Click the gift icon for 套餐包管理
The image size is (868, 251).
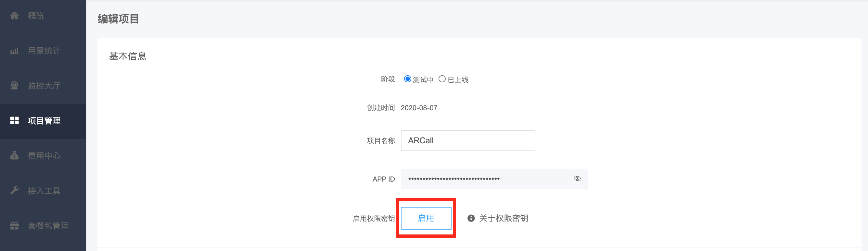pos(14,225)
